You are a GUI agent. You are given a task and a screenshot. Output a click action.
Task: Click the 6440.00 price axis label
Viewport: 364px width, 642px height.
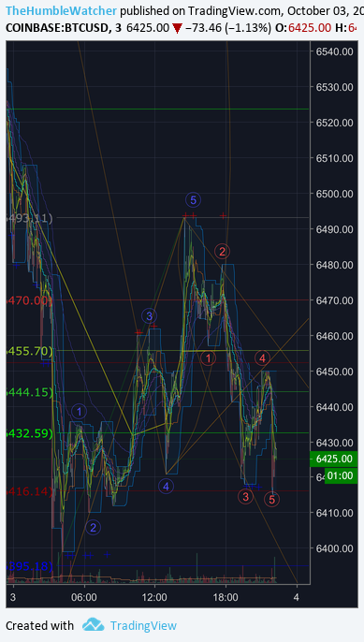334,407
